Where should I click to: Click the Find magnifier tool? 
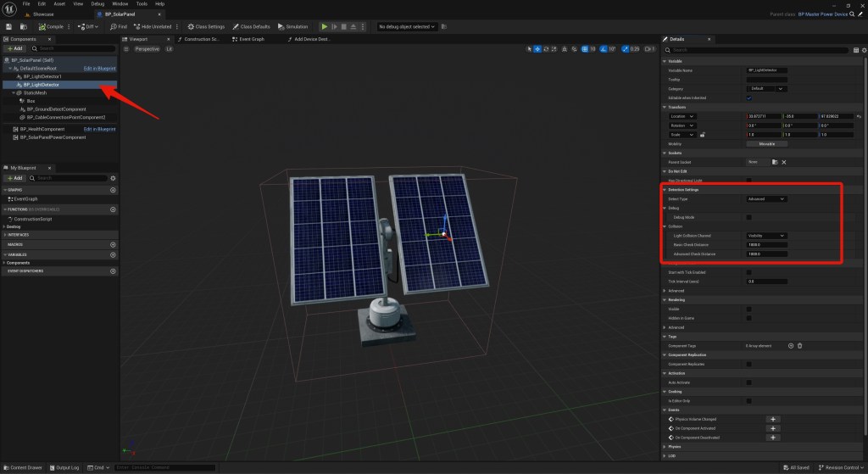[x=118, y=26]
